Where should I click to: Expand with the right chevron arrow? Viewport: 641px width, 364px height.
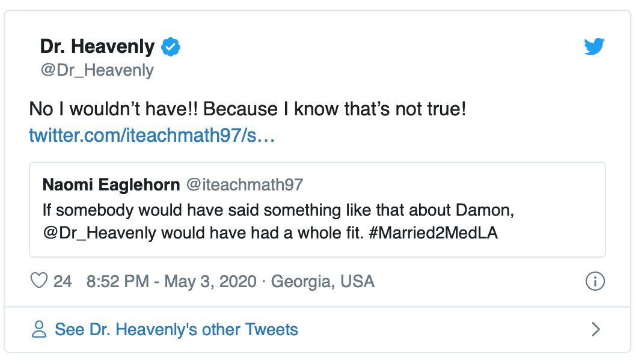pos(595,329)
